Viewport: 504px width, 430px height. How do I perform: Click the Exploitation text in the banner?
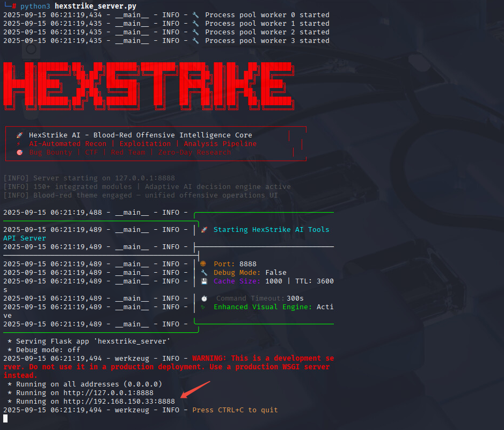point(145,144)
